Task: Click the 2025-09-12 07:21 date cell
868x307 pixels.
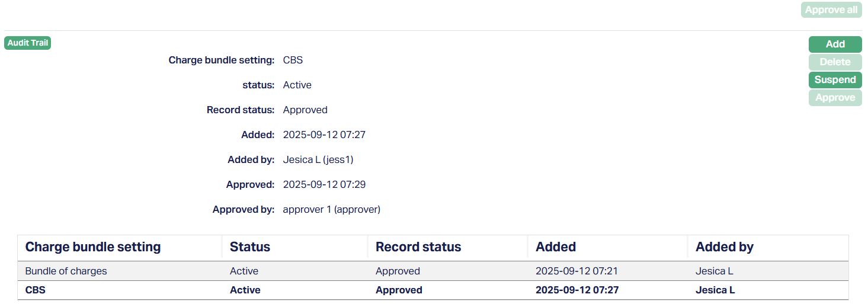Action: point(578,271)
